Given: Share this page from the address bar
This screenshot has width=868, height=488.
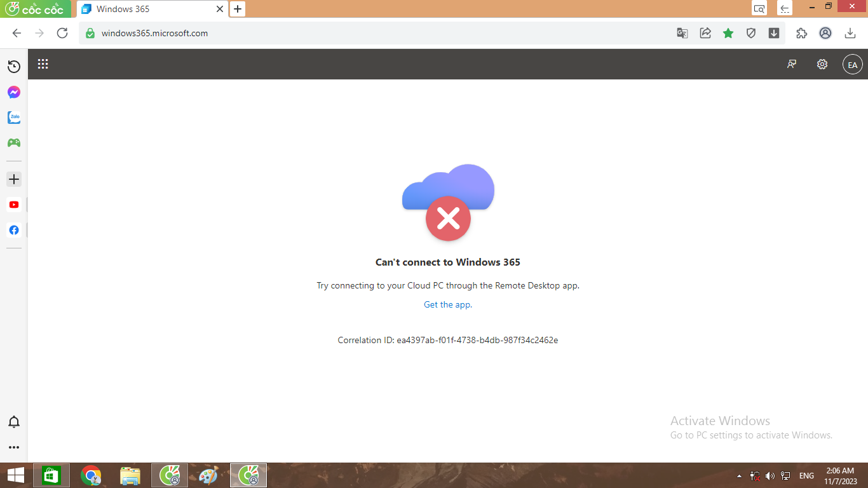Looking at the screenshot, I should [x=705, y=33].
